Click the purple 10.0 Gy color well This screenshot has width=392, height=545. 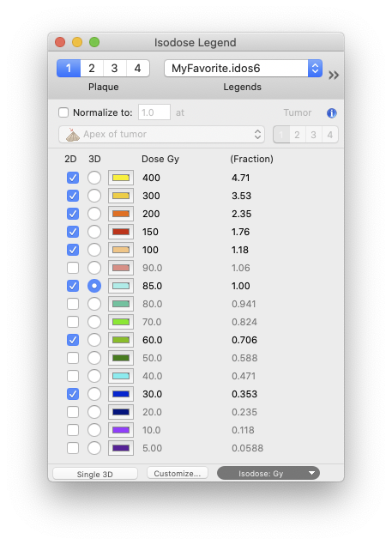[x=121, y=430]
